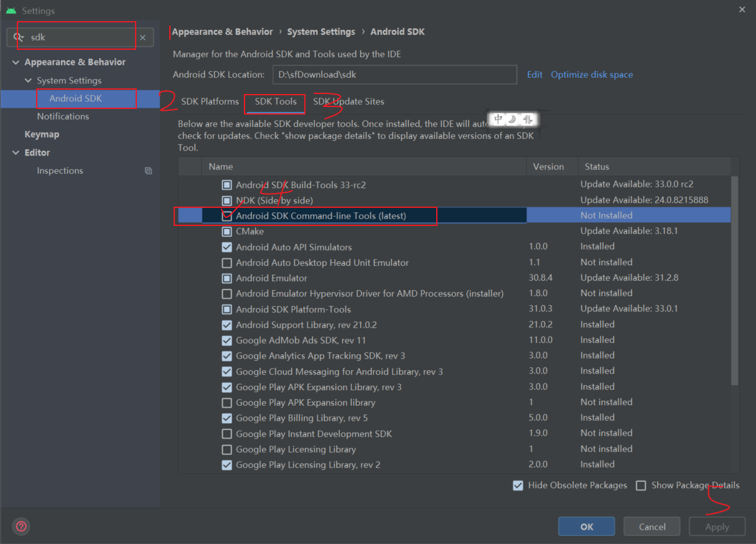Click the OK button
The width and height of the screenshot is (756, 544).
coord(587,527)
